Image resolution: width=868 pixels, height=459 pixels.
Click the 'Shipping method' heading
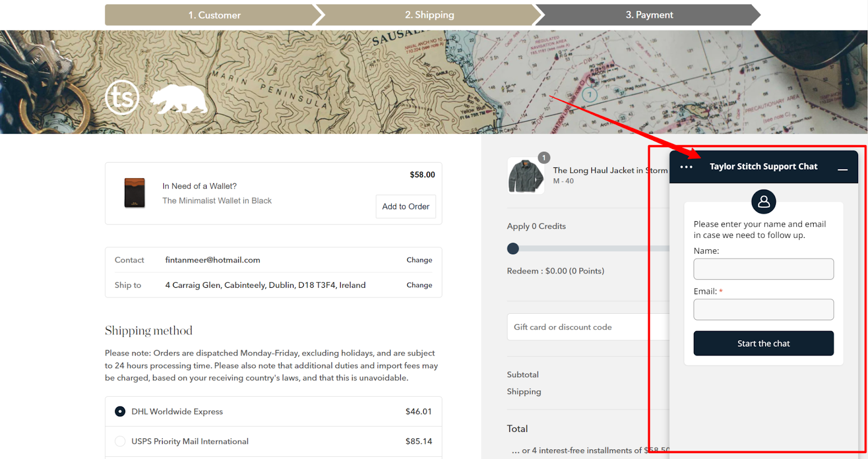point(149,331)
